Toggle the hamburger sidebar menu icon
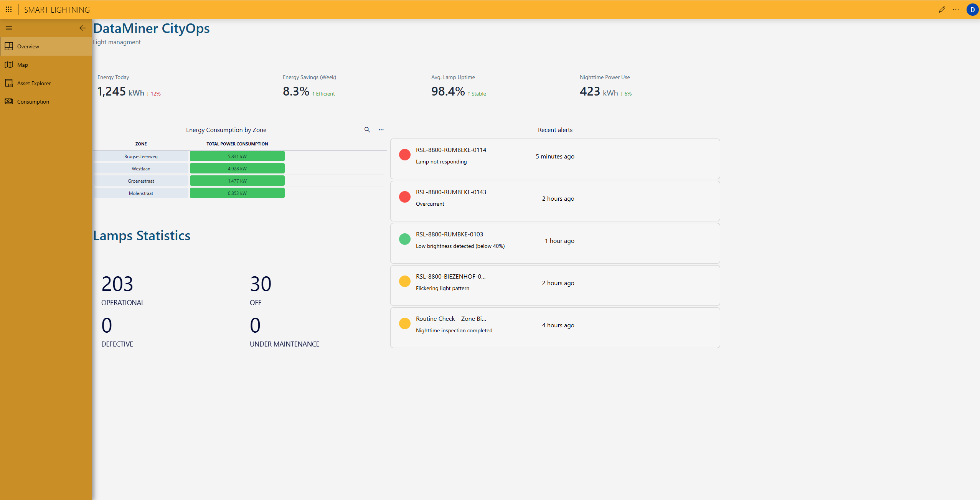Image resolution: width=980 pixels, height=500 pixels. tap(9, 28)
